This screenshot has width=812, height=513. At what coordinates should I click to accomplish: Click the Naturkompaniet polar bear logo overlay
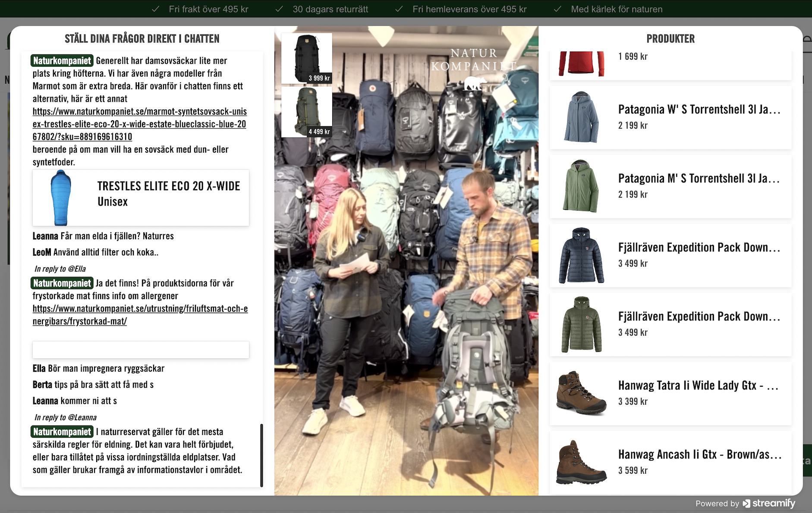pyautogui.click(x=474, y=69)
